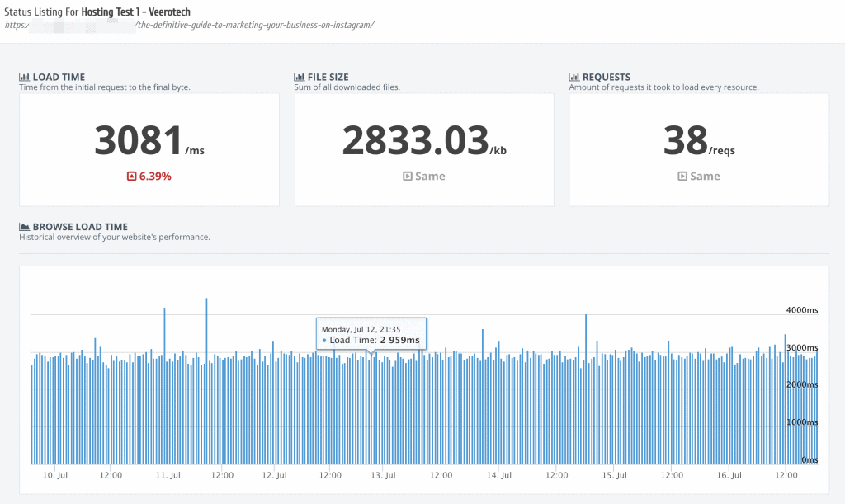Viewport: 845px width, 504px height.
Task: Click the 10. Jul date label on the x-axis
Action: [54, 476]
